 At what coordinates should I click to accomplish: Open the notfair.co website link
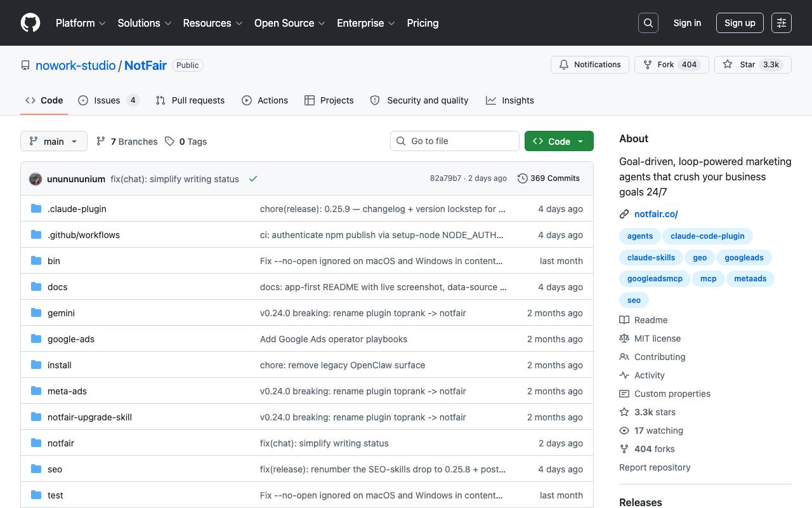click(656, 214)
